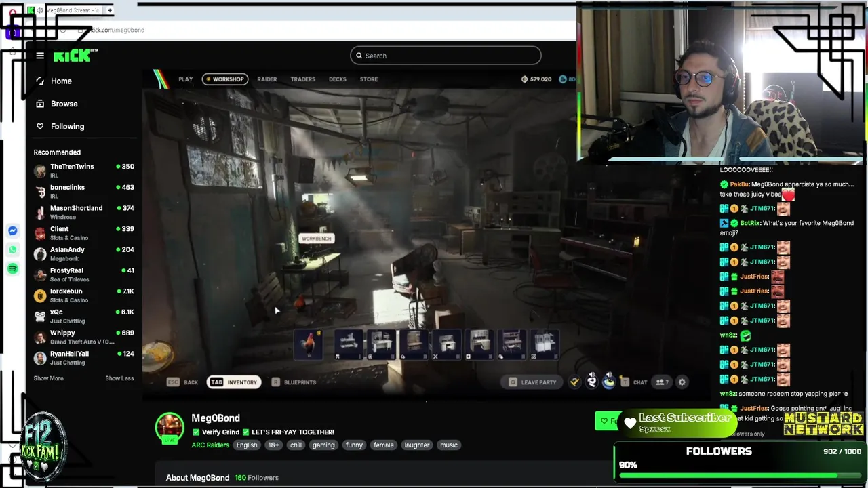The width and height of the screenshot is (868, 488).
Task: Open the RAIDER tab
Action: [x=267, y=79]
